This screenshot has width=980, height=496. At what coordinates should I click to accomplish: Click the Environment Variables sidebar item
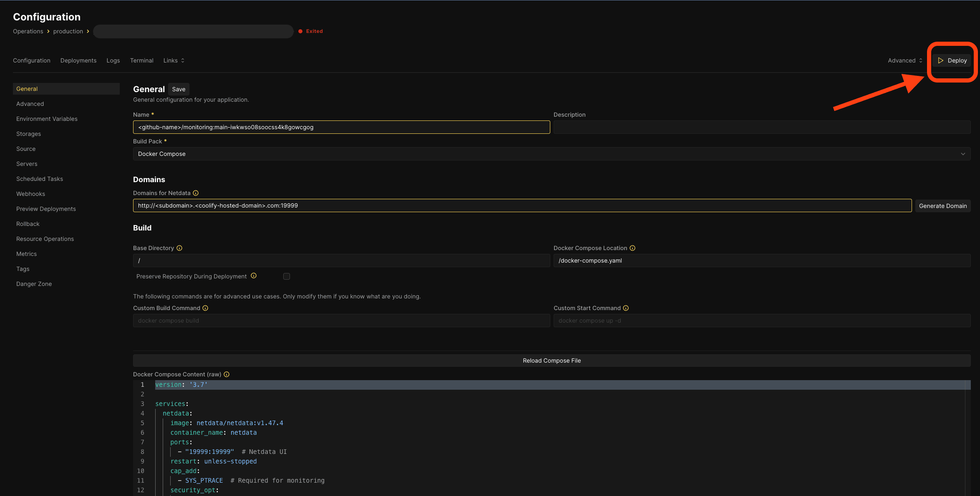(46, 119)
